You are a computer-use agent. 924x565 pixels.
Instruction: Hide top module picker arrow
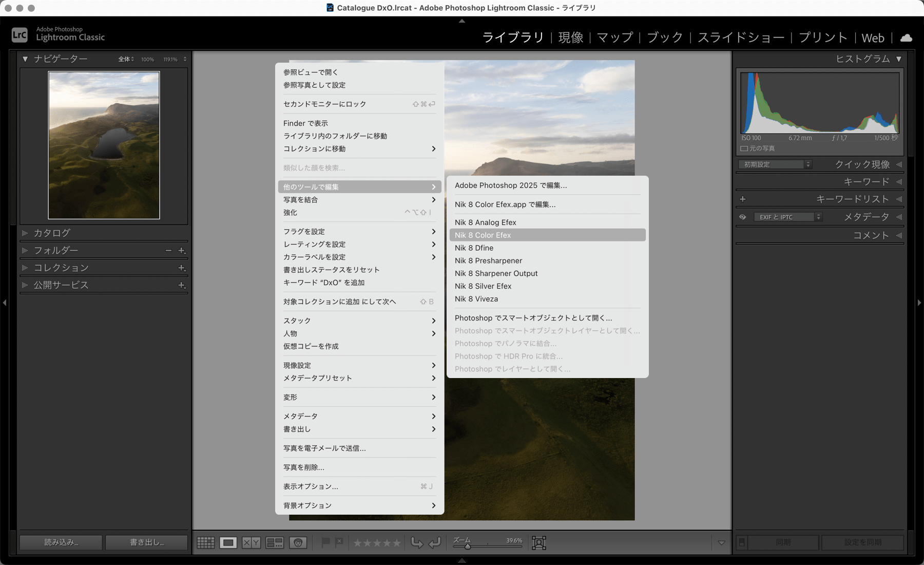coord(462,21)
